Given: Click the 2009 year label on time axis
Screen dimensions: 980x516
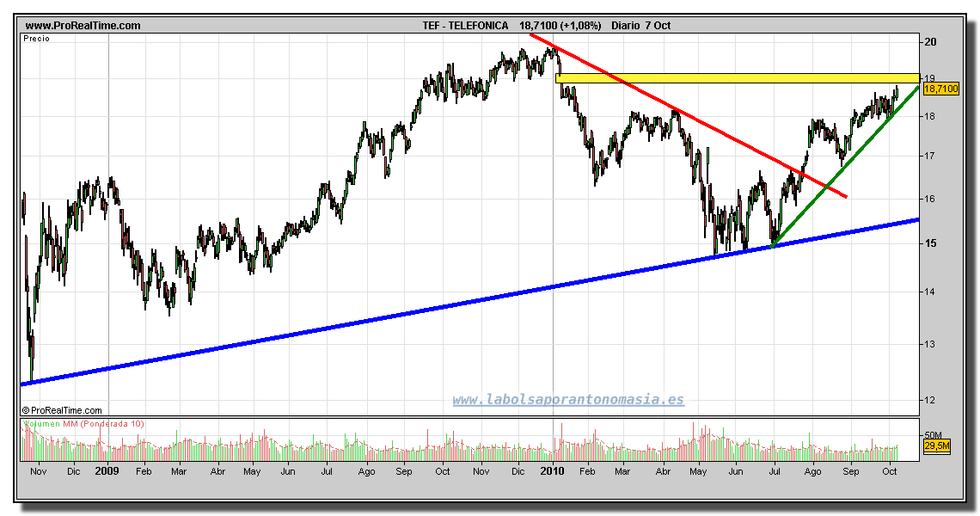Looking at the screenshot, I should 107,471.
